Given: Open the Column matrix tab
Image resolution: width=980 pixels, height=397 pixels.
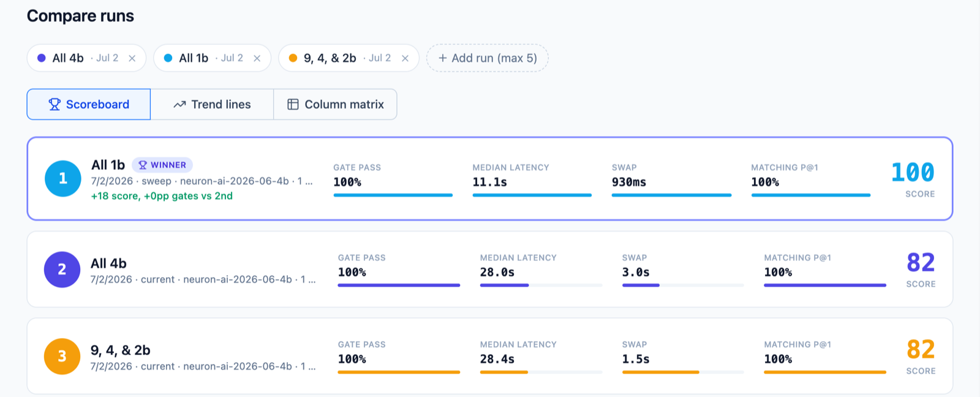Looking at the screenshot, I should [x=336, y=104].
